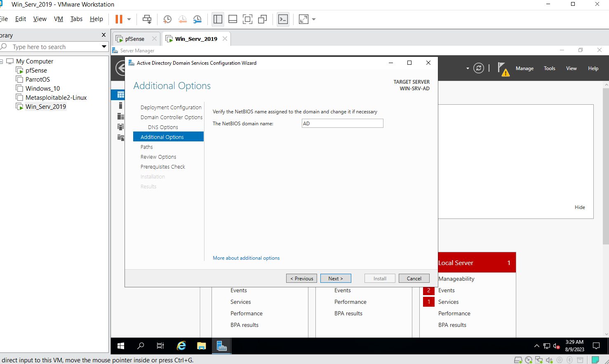Open the VM menu
This screenshot has height=364, width=609.
(59, 19)
